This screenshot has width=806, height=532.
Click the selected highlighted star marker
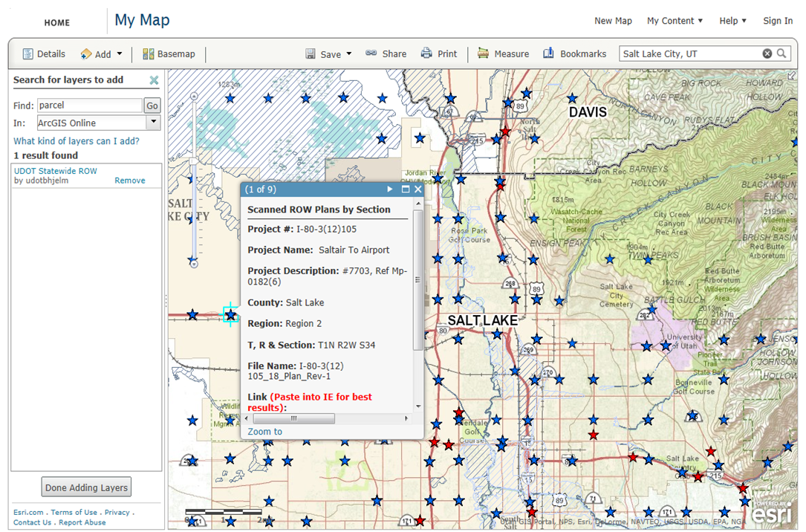[230, 314]
